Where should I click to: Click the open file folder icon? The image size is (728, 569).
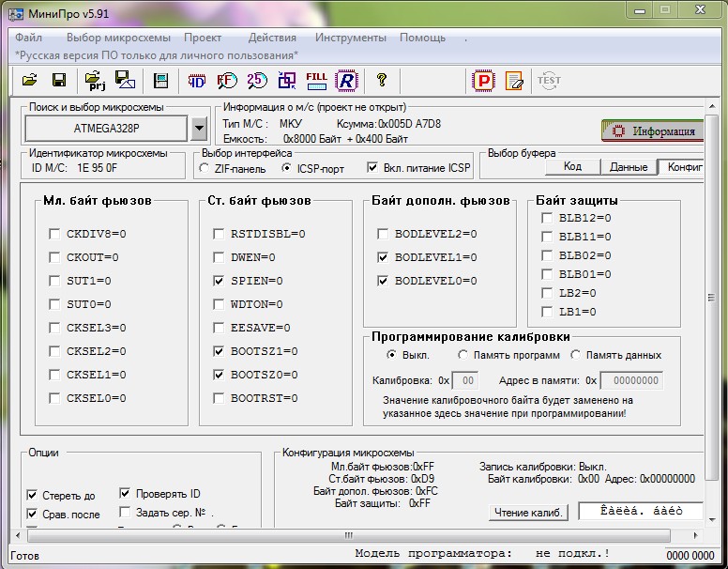pos(30,81)
